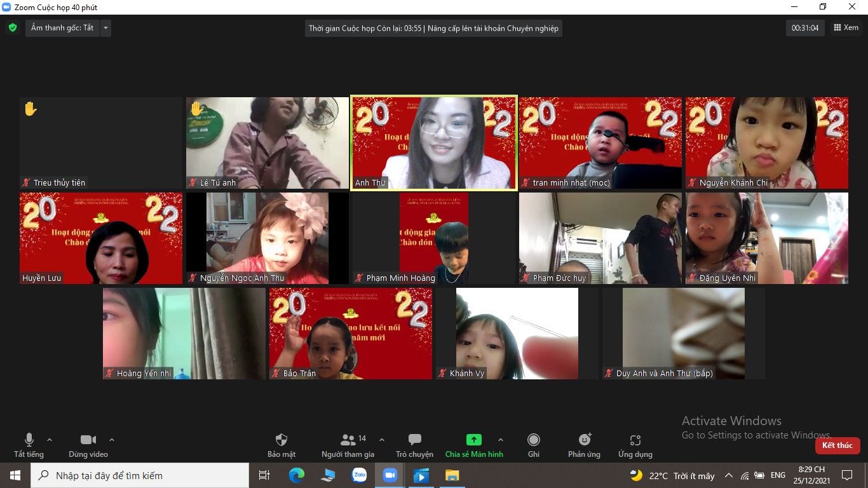Open Phản ứng reactions smiley icon
Image resolution: width=868 pixels, height=488 pixels.
tap(585, 440)
